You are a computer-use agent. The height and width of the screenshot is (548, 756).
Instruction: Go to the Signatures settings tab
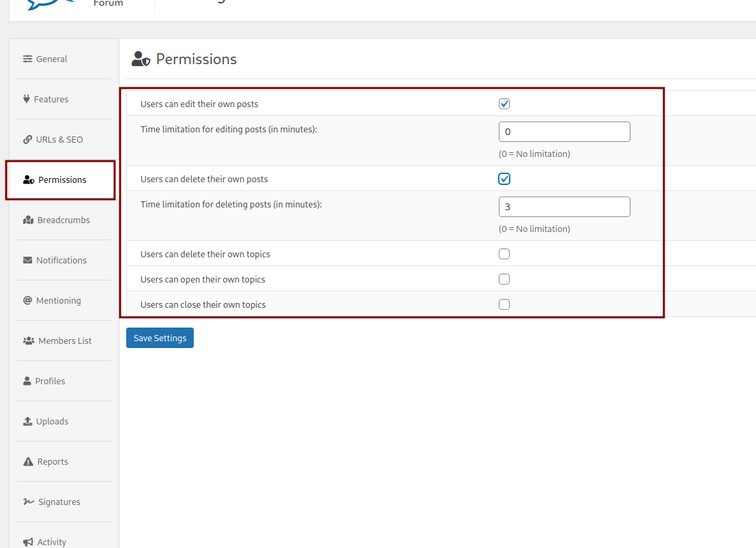click(59, 502)
